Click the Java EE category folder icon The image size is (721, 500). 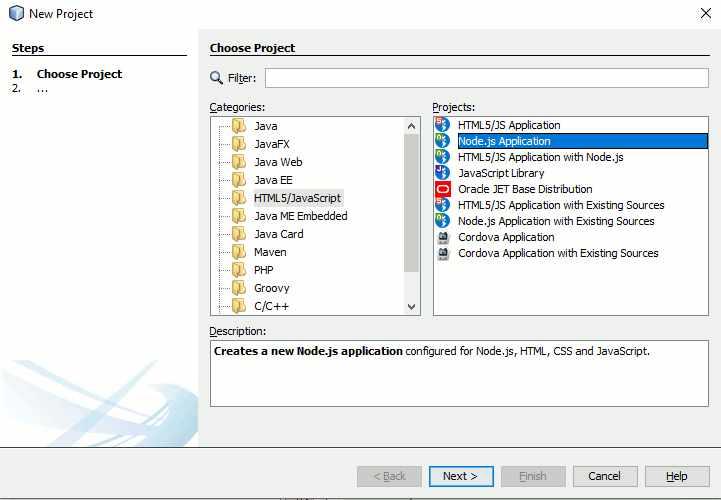pyautogui.click(x=239, y=180)
